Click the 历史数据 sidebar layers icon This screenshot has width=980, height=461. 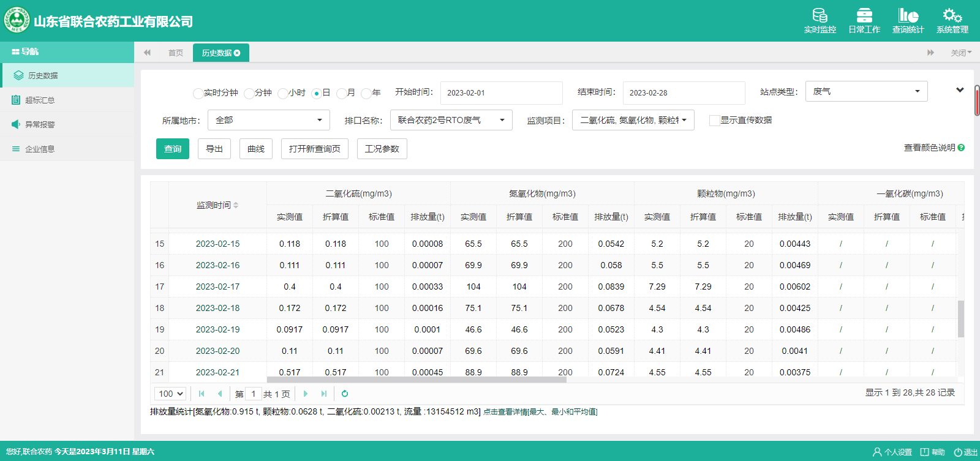[x=18, y=75]
